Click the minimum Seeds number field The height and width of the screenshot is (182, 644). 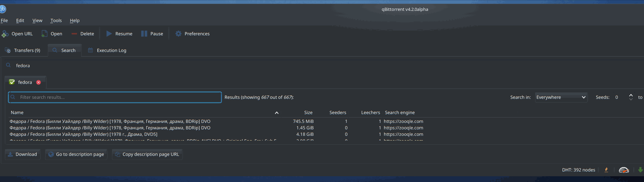620,97
